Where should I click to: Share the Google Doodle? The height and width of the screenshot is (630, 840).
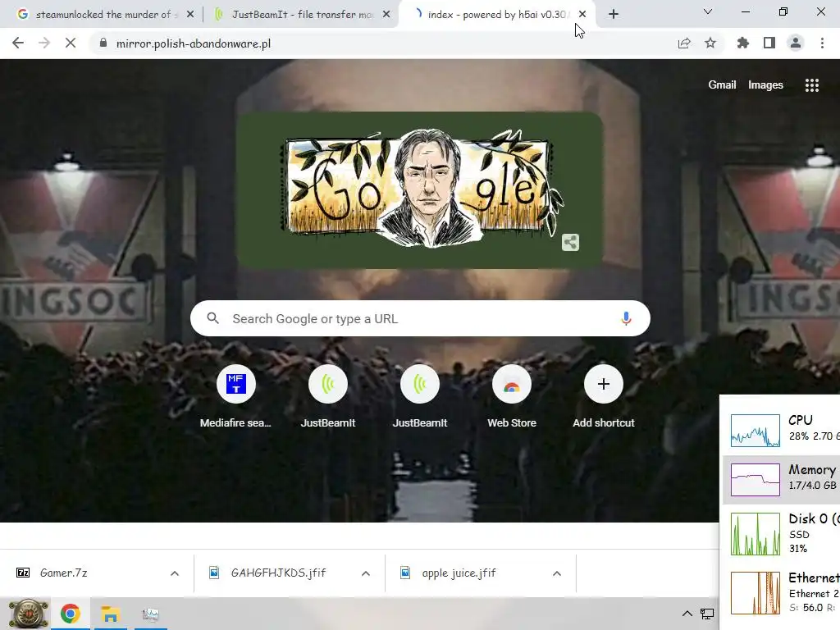click(x=571, y=242)
